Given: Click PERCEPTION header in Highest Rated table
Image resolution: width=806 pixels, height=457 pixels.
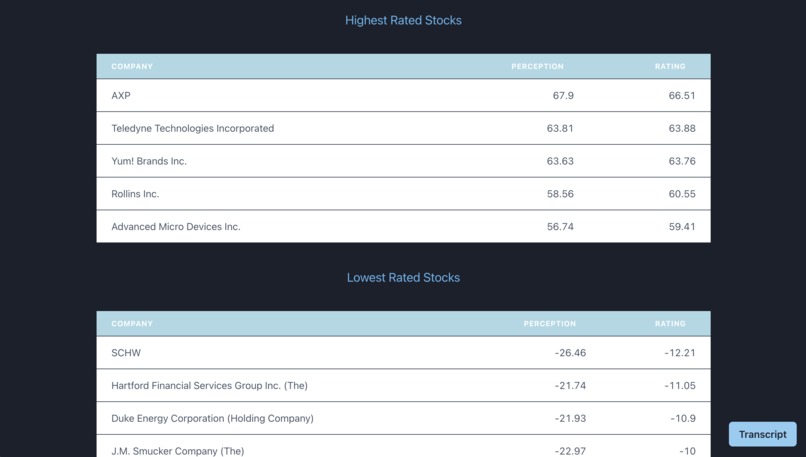Looking at the screenshot, I should (x=537, y=66).
